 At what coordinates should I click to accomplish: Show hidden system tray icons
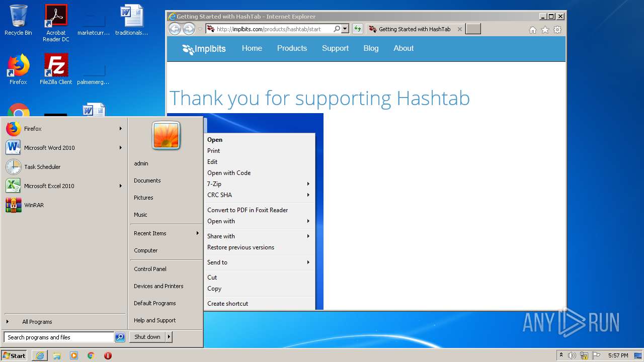(x=561, y=355)
